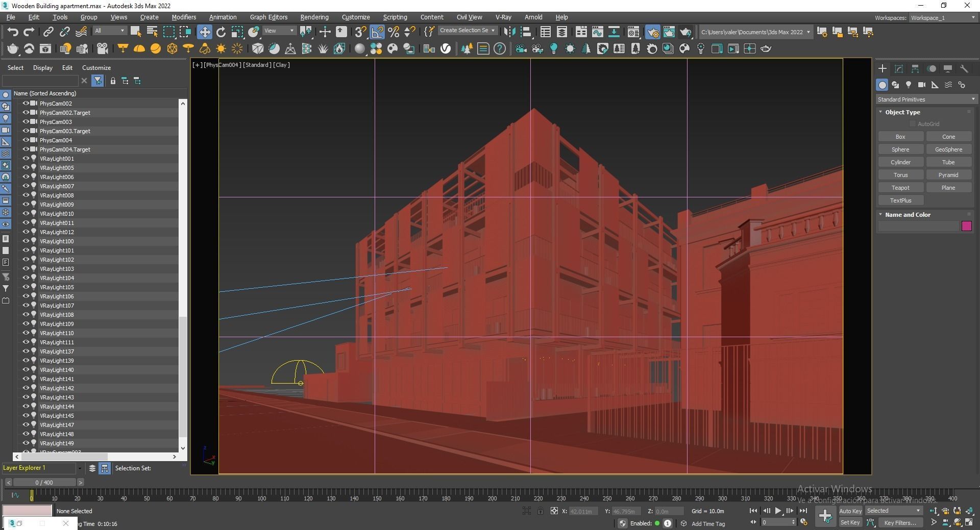Click the Mirror tool icon

509,32
